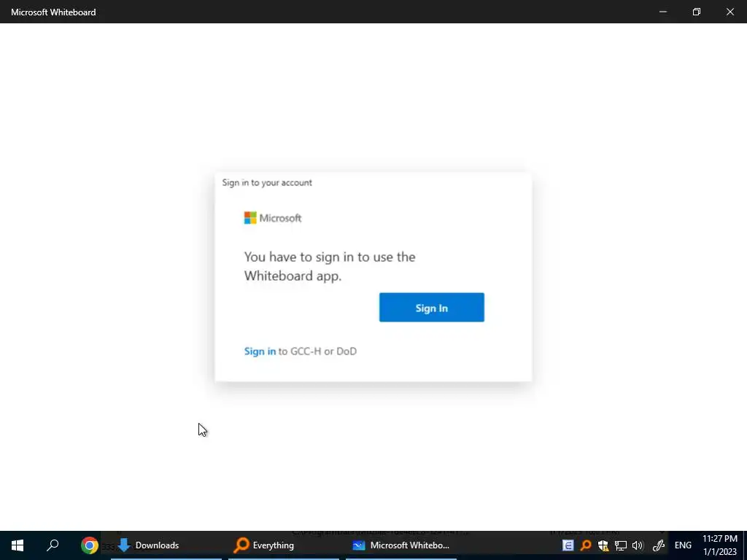The width and height of the screenshot is (747, 560).
Task: Click the Microsoft logo in the dialog
Action: pos(273,218)
